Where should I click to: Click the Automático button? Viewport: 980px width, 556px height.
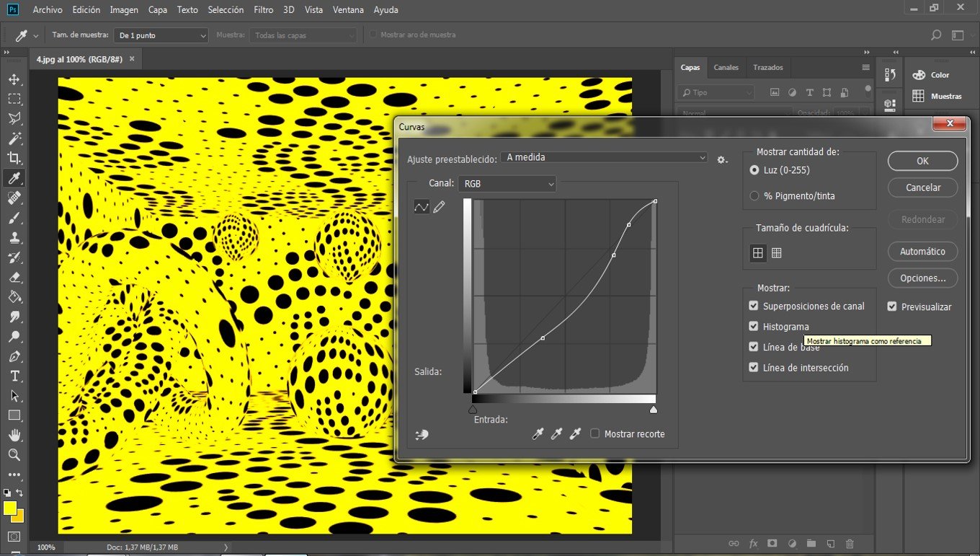click(922, 252)
